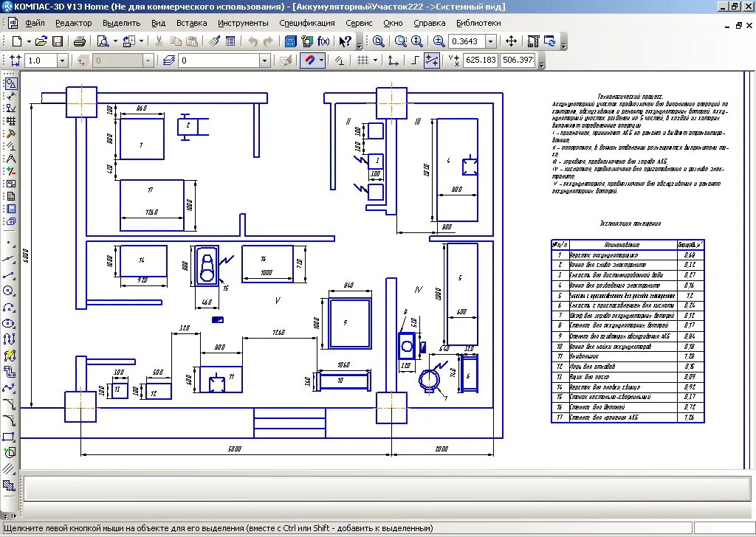Open print preview with the magnifier page icon

point(103,41)
